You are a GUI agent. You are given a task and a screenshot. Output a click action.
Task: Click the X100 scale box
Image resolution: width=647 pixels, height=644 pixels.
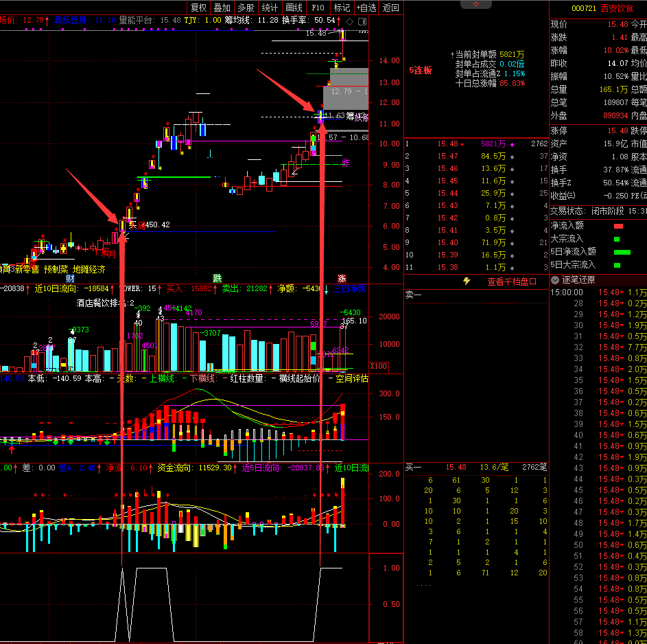pos(378,366)
